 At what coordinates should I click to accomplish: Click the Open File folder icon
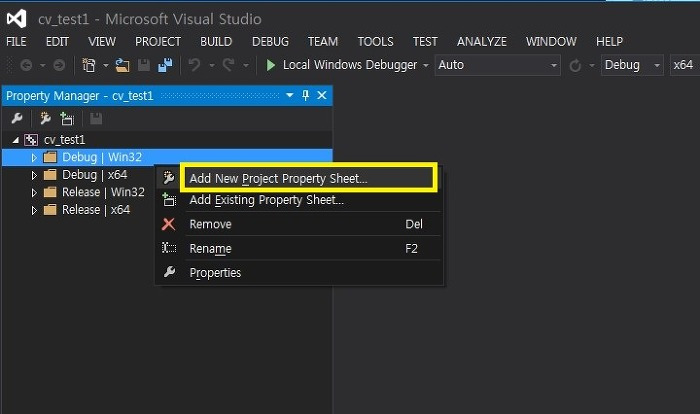[x=122, y=65]
